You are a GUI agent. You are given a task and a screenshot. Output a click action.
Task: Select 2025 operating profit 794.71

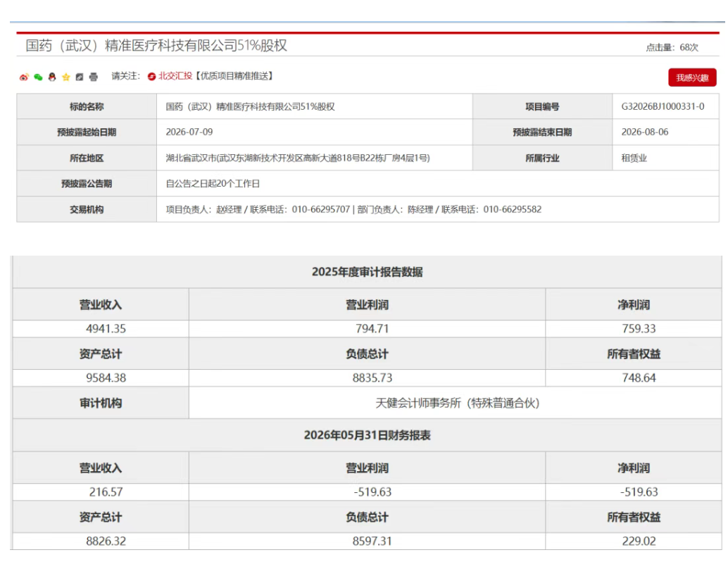(372, 329)
